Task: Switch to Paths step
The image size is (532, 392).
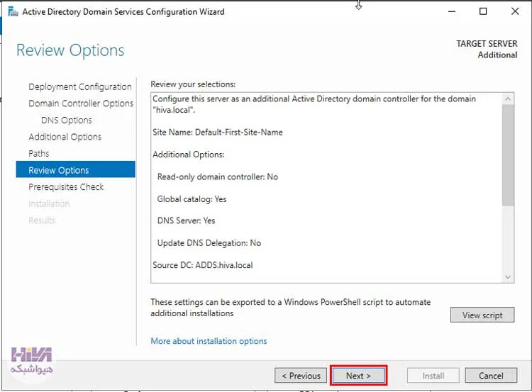Action: click(x=39, y=153)
